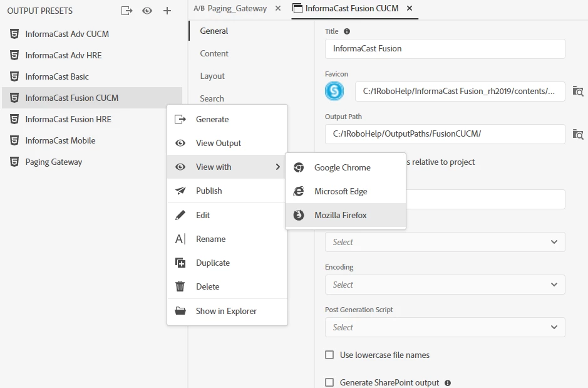588x388 pixels.
Task: Click the HTML5 icon beside InformaCast Mobile
Action: [x=14, y=140]
